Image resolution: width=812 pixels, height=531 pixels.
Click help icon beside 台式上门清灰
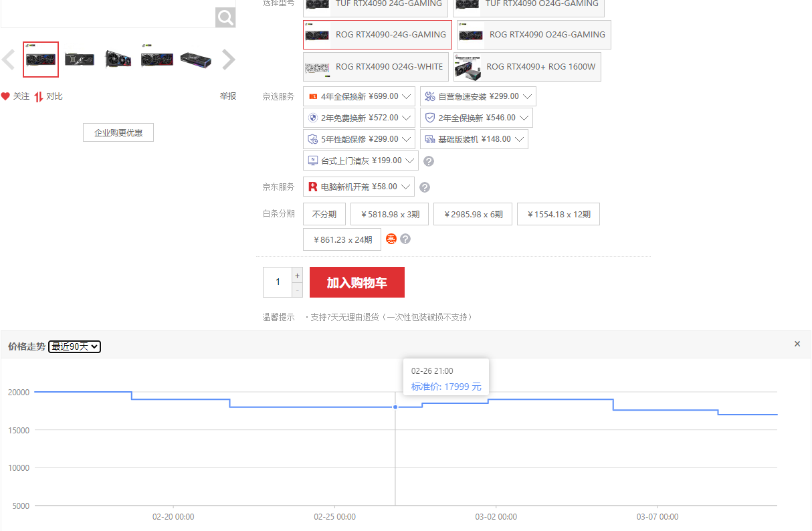[x=429, y=161]
